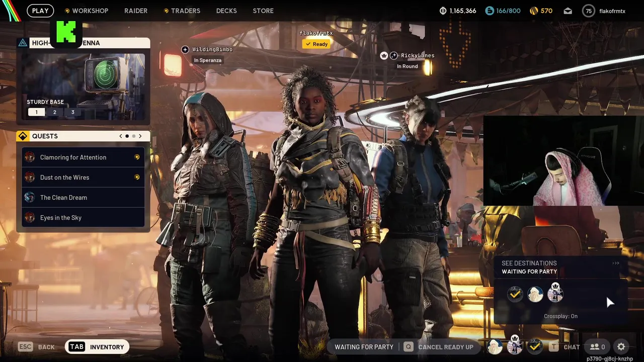Click the coin currency icon beside 1,165,366

[x=443, y=11]
